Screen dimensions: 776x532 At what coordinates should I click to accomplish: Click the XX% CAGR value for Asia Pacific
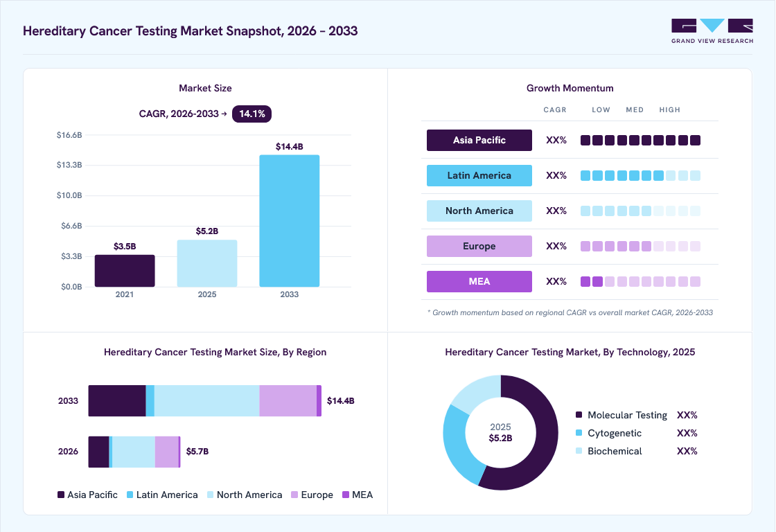[x=556, y=140]
